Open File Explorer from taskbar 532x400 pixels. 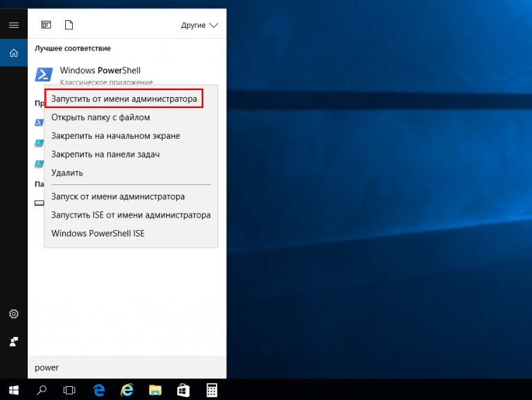coord(155,389)
